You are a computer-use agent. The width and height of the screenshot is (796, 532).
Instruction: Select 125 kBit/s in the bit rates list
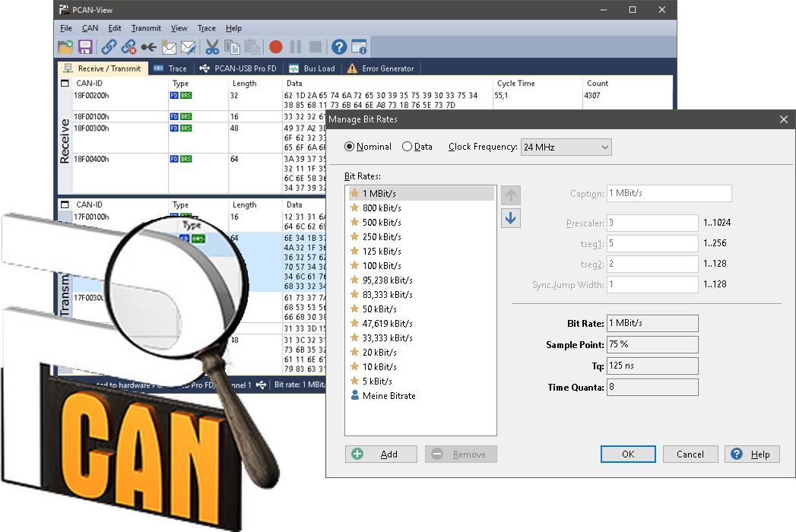coord(421,252)
